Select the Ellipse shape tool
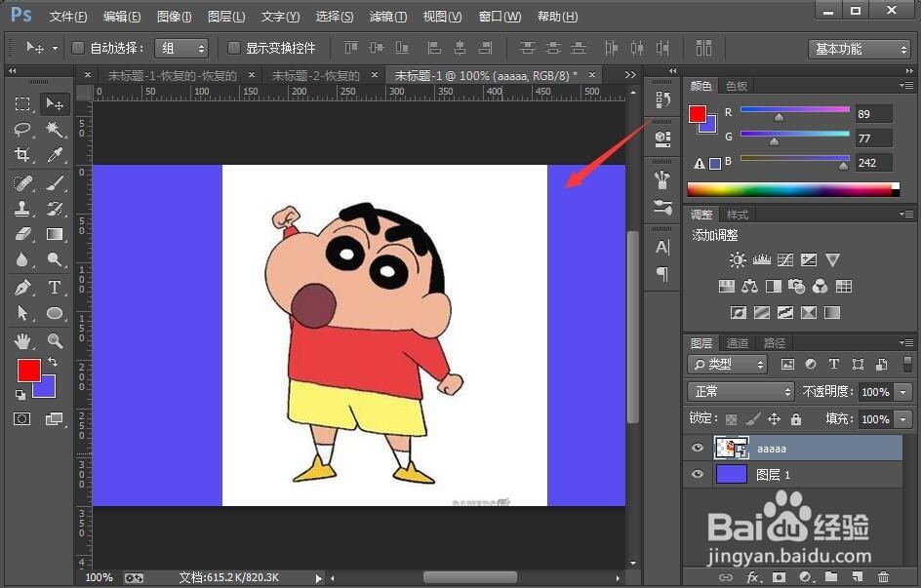This screenshot has width=921, height=588. pyautogui.click(x=55, y=313)
